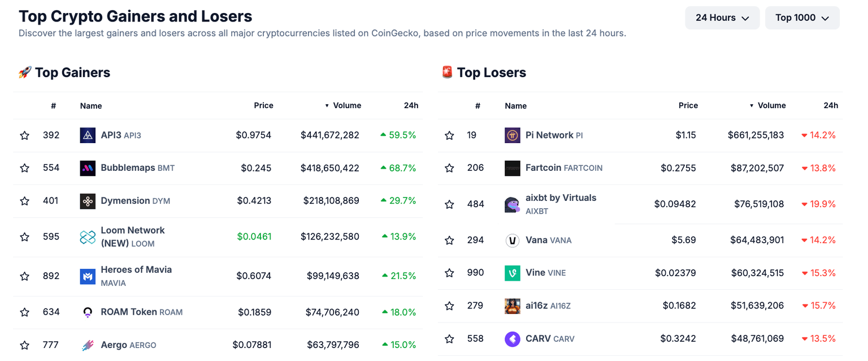The height and width of the screenshot is (361, 868).
Task: Sort Top Losers by the Price column
Action: 688,105
